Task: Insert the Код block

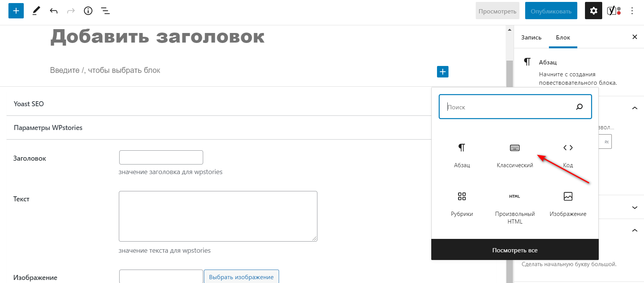Action: 568,156
